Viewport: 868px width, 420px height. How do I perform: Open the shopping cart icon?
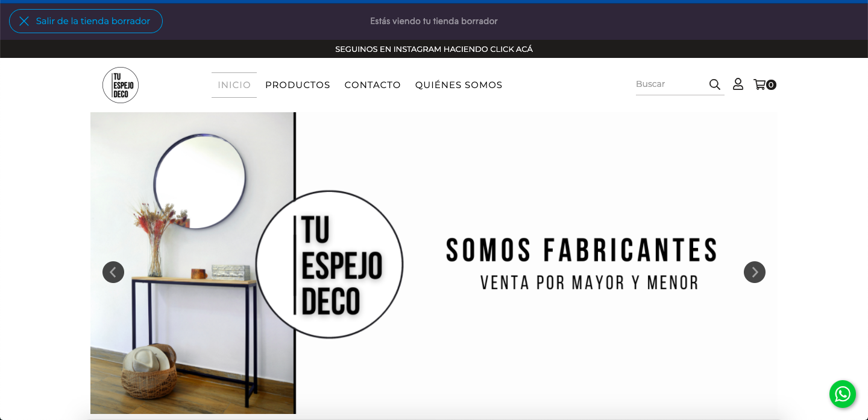[x=759, y=84]
